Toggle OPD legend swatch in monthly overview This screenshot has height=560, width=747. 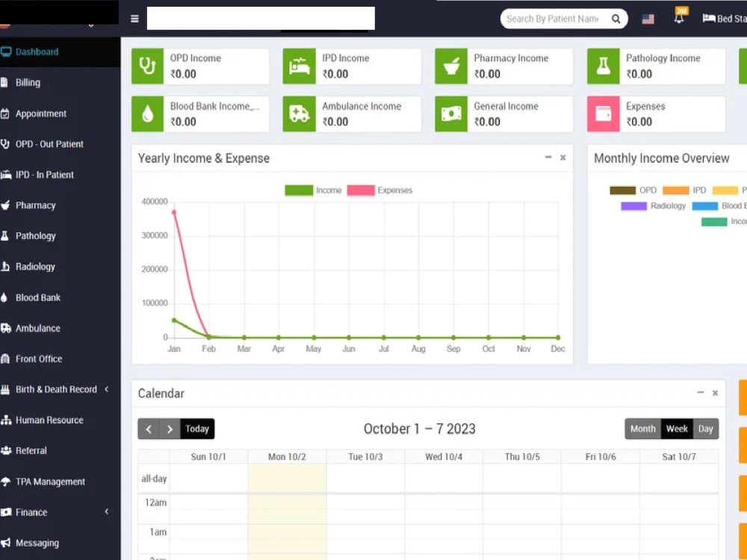pos(623,190)
